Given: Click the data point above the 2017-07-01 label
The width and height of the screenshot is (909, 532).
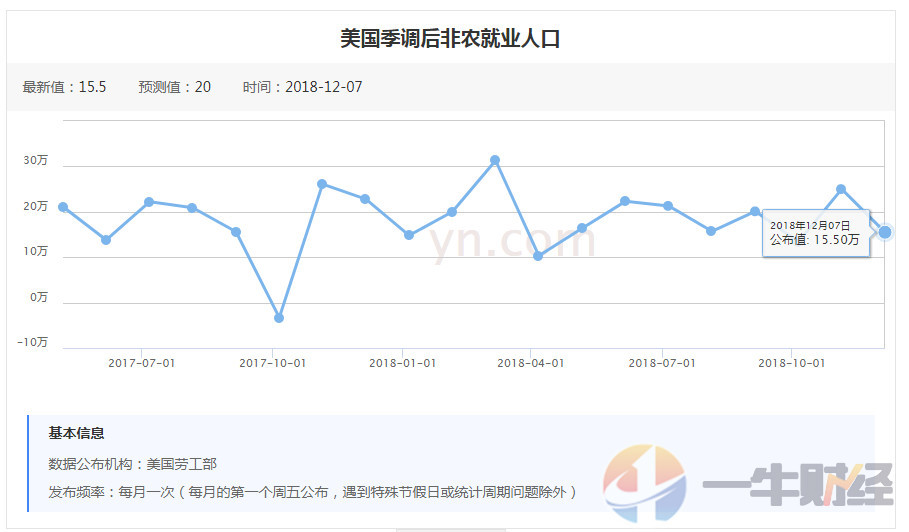Looking at the screenshot, I should point(149,202).
